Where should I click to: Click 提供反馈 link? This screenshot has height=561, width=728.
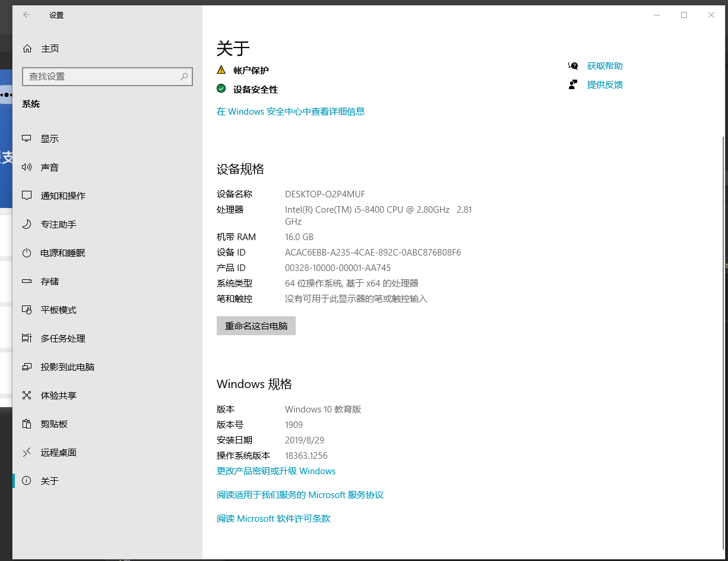(604, 84)
